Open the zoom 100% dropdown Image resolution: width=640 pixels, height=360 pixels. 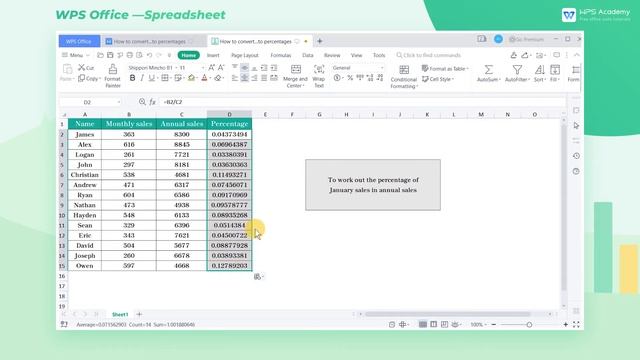pos(478,324)
